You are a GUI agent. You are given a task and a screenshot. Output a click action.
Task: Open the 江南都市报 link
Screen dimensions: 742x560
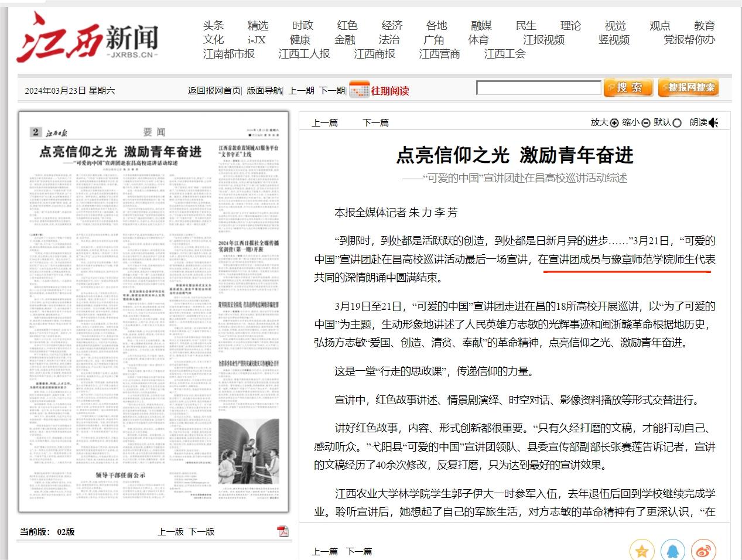(229, 53)
